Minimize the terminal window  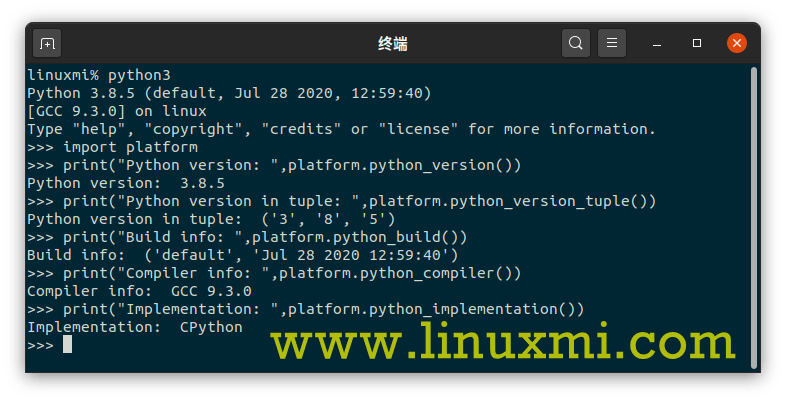coord(657,44)
